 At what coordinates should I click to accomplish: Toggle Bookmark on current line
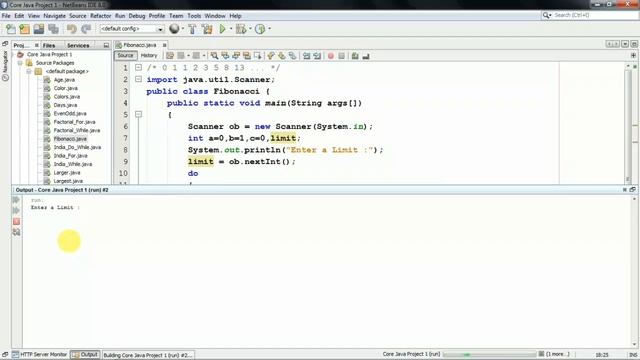pyautogui.click(x=293, y=56)
